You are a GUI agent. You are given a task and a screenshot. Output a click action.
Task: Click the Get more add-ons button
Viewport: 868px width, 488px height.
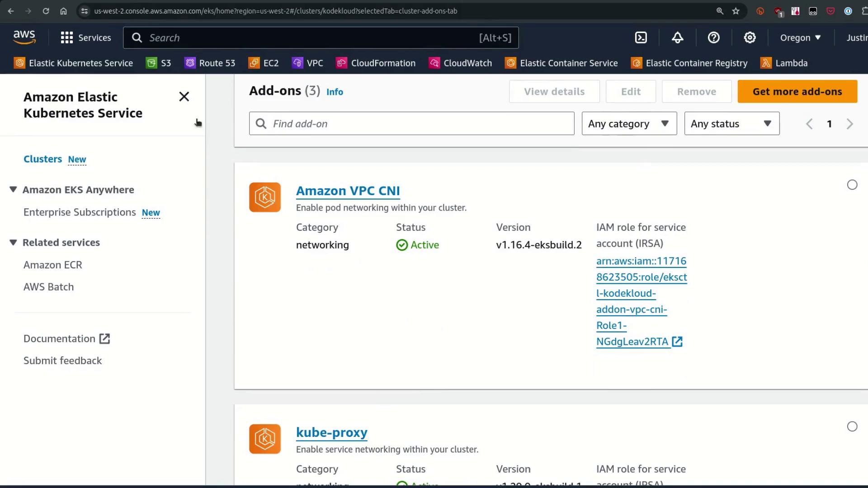[797, 92]
